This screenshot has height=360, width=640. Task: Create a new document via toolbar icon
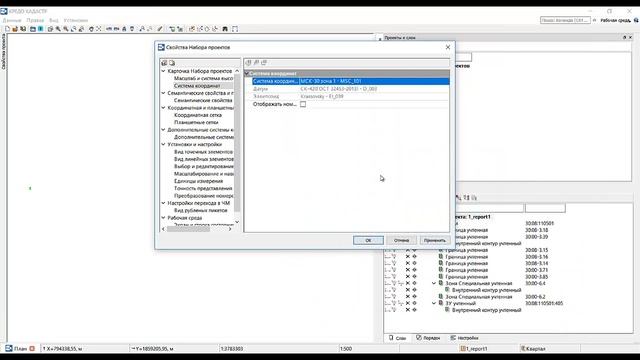pyautogui.click(x=7, y=29)
